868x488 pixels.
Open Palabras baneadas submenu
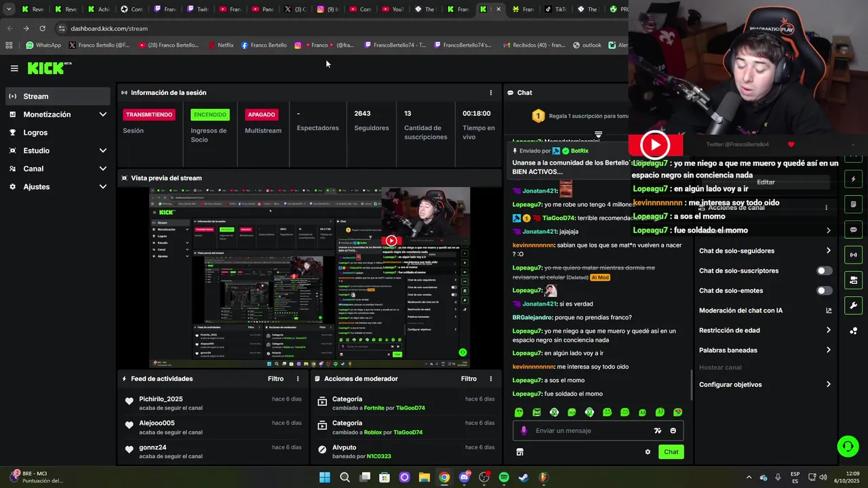coord(765,350)
